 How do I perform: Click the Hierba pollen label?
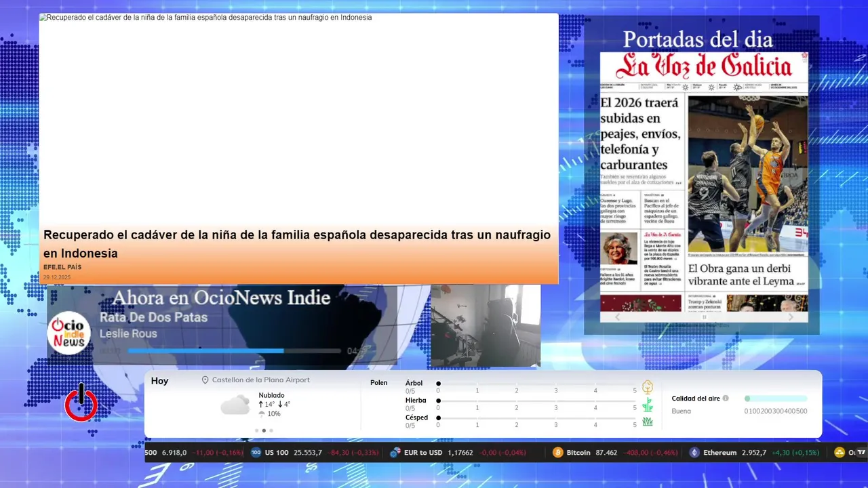[x=416, y=401]
